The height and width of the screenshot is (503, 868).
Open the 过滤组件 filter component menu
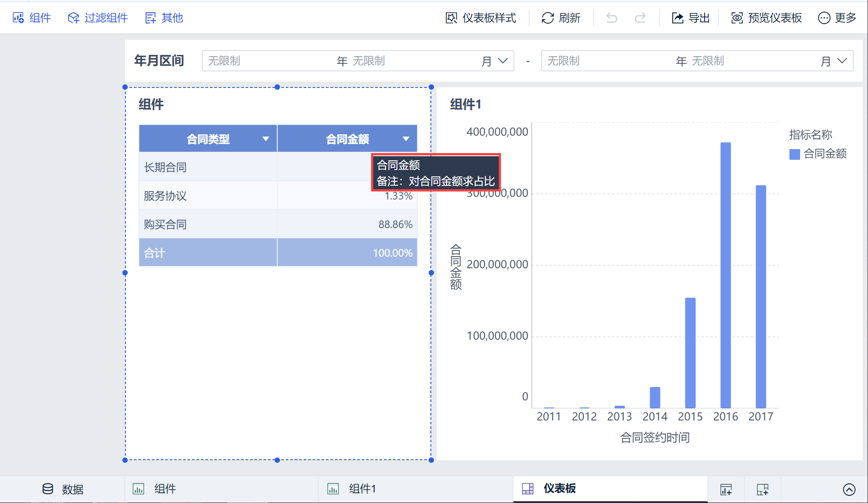tap(97, 18)
